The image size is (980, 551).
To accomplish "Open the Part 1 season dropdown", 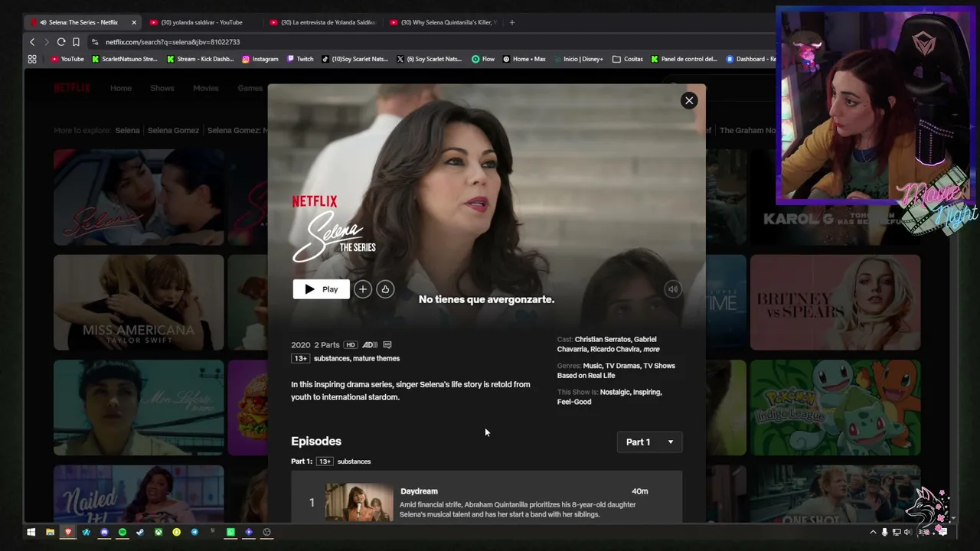I will click(650, 442).
